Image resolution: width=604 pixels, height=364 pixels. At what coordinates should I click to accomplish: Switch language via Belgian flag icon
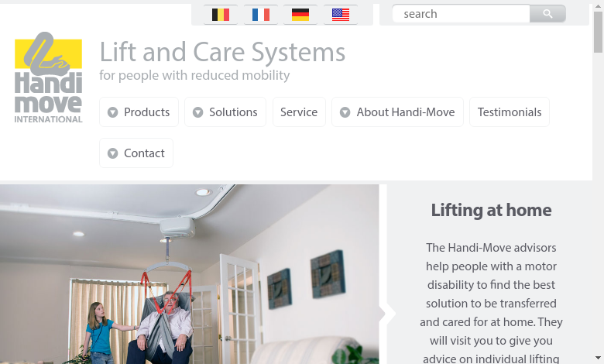coord(221,15)
